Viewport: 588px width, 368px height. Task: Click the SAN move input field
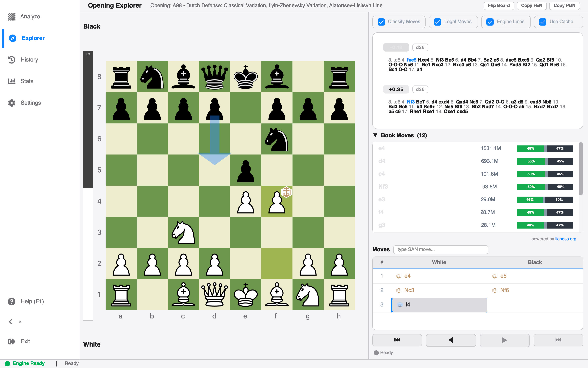click(x=440, y=250)
